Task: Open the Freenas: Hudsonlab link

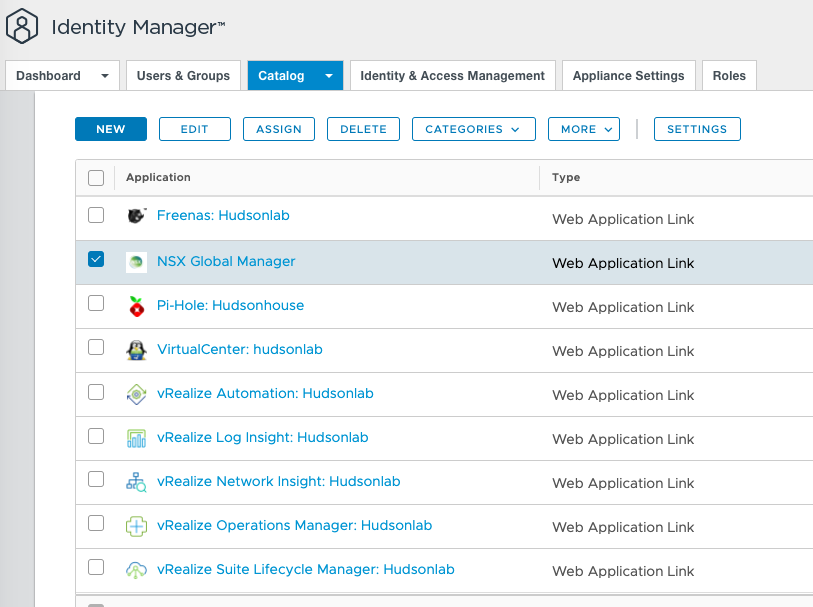Action: tap(223, 215)
